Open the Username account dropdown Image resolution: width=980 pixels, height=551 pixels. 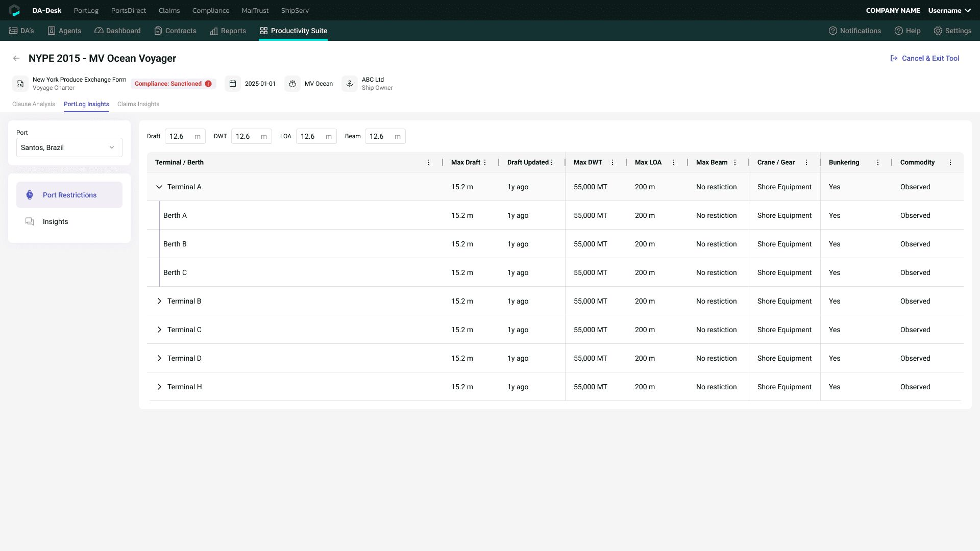click(949, 10)
